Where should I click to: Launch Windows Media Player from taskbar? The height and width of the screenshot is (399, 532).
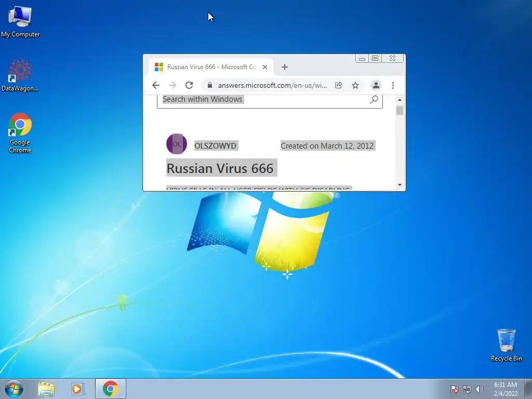(x=77, y=389)
